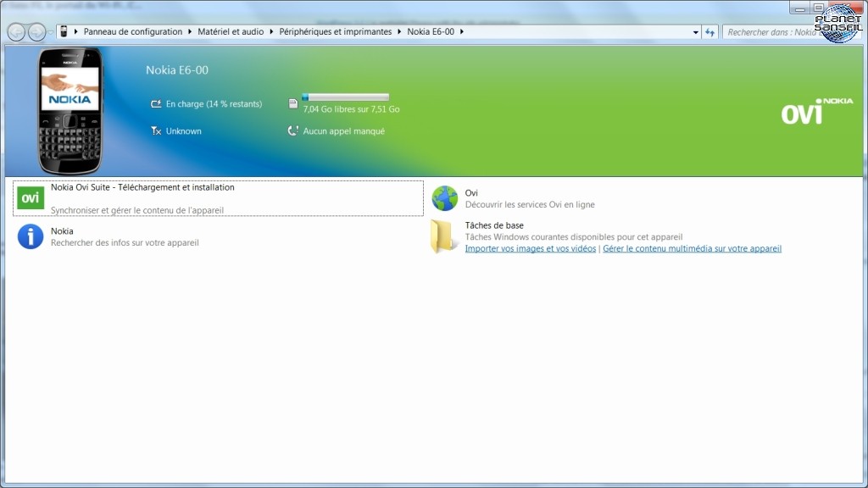Image resolution: width=868 pixels, height=488 pixels.
Task: Expand arrow before Panneau de configuration
Action: point(75,31)
